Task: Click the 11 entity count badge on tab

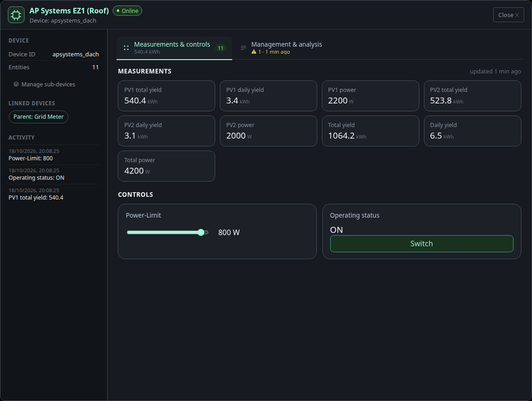Action: click(x=221, y=48)
